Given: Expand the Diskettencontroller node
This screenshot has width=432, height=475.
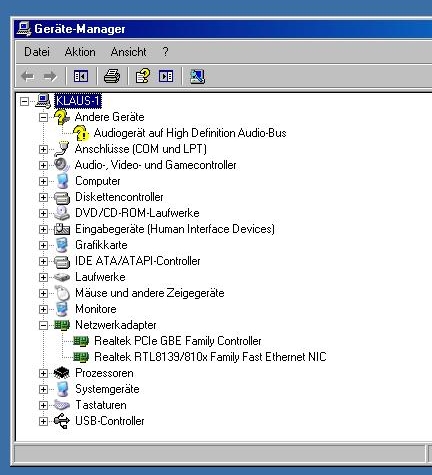Looking at the screenshot, I should pos(43,197).
